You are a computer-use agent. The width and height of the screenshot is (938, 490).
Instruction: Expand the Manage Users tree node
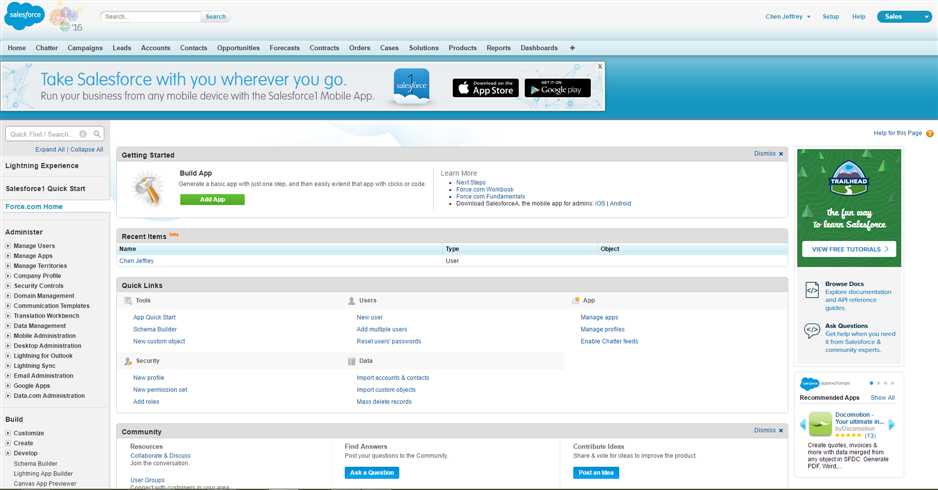click(8, 246)
